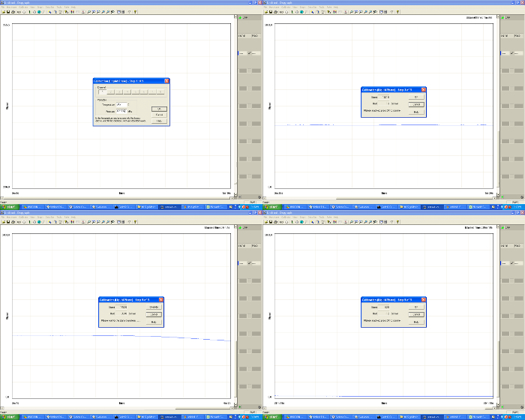Image resolution: width=525 pixels, height=420 pixels.
Task: Click Help in the Step 1 calibration dialog
Action: 159,121
